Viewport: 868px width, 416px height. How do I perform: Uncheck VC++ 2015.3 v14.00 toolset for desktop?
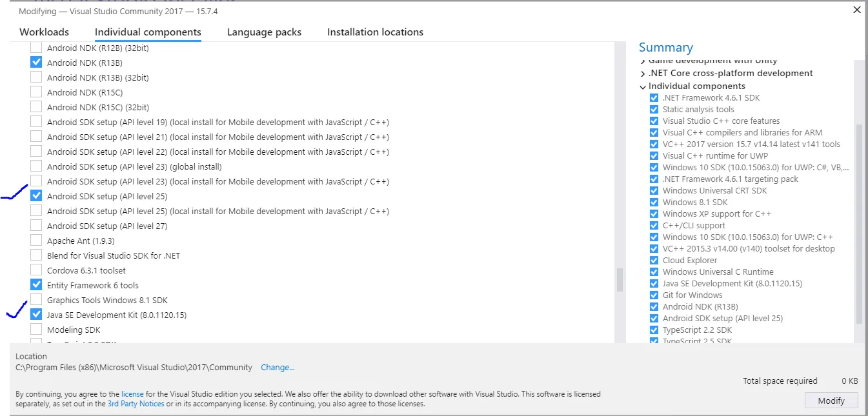(654, 249)
